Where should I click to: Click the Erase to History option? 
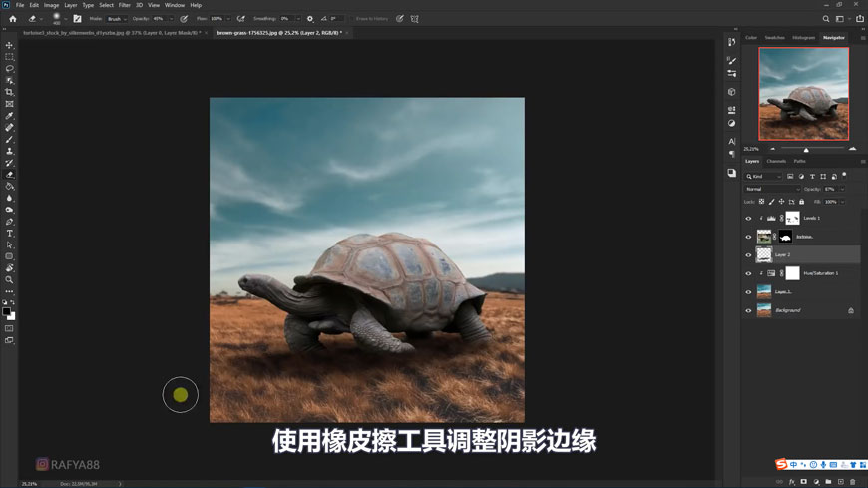click(371, 19)
